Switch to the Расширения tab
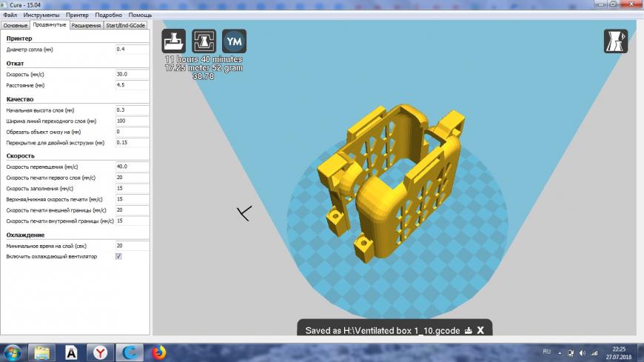Image resolution: width=644 pixels, height=362 pixels. click(x=86, y=25)
